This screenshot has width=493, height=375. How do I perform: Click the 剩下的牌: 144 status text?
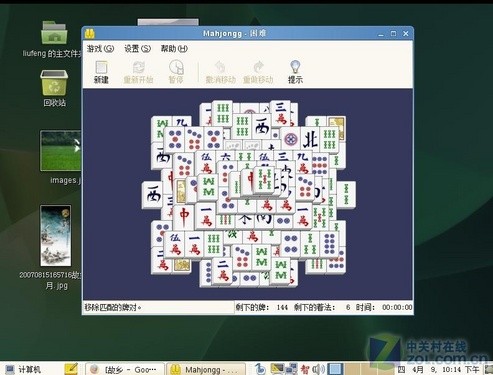pyautogui.click(x=262, y=307)
